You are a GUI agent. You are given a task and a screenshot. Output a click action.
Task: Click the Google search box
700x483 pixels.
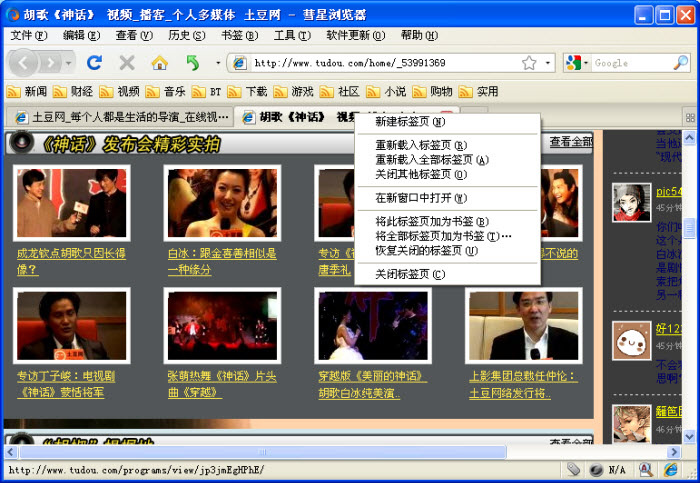(x=632, y=63)
